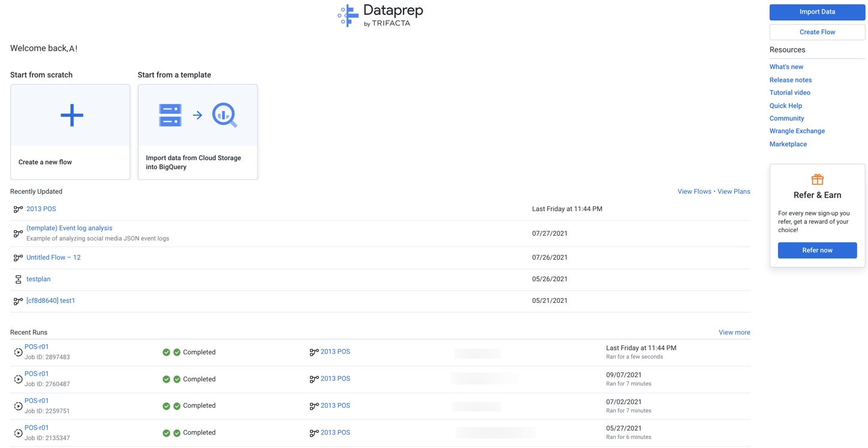Click flow icon beside [cf8d8640] test1
This screenshot has height=448, width=868.
(18, 301)
